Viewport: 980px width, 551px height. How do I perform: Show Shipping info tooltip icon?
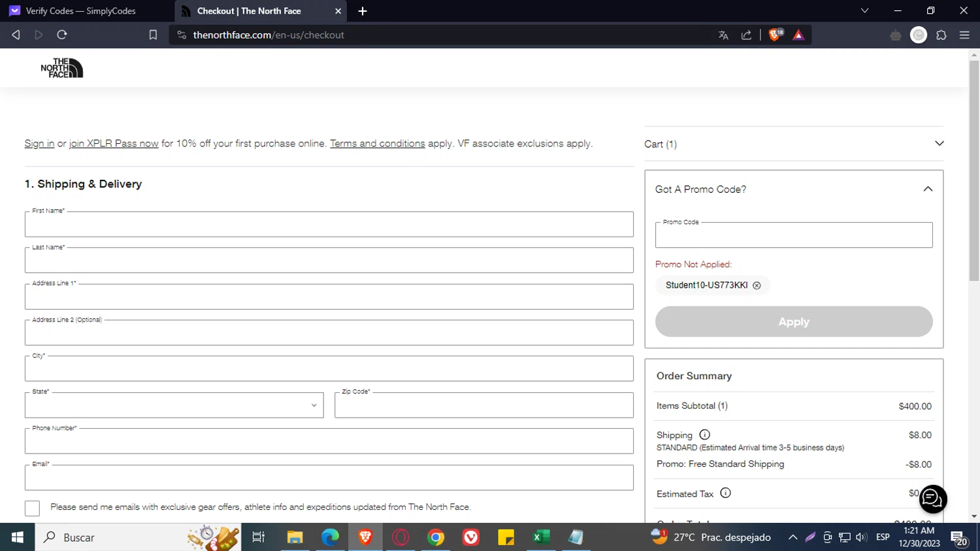pos(704,435)
